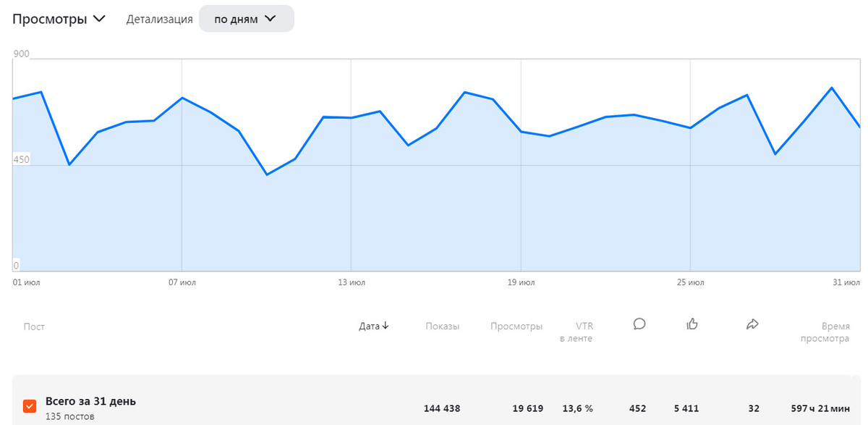
Task: Click the sort arrow next to Дата
Action: click(386, 327)
